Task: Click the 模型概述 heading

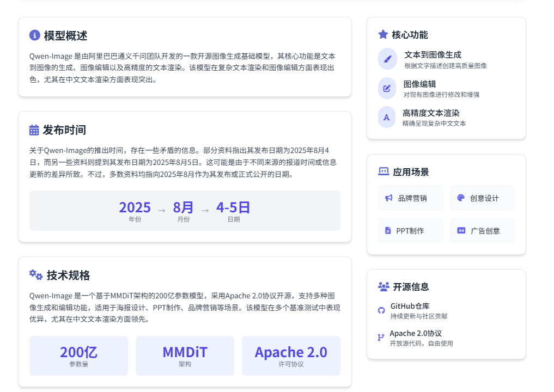Action: tap(65, 36)
